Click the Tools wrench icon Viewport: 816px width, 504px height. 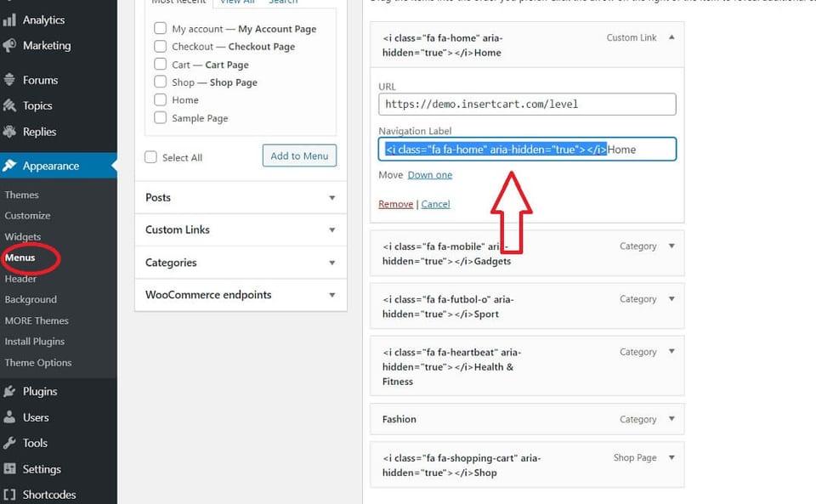[9, 443]
